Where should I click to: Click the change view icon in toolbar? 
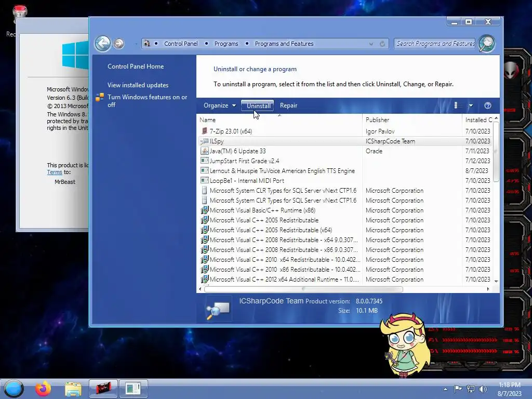pyautogui.click(x=456, y=105)
